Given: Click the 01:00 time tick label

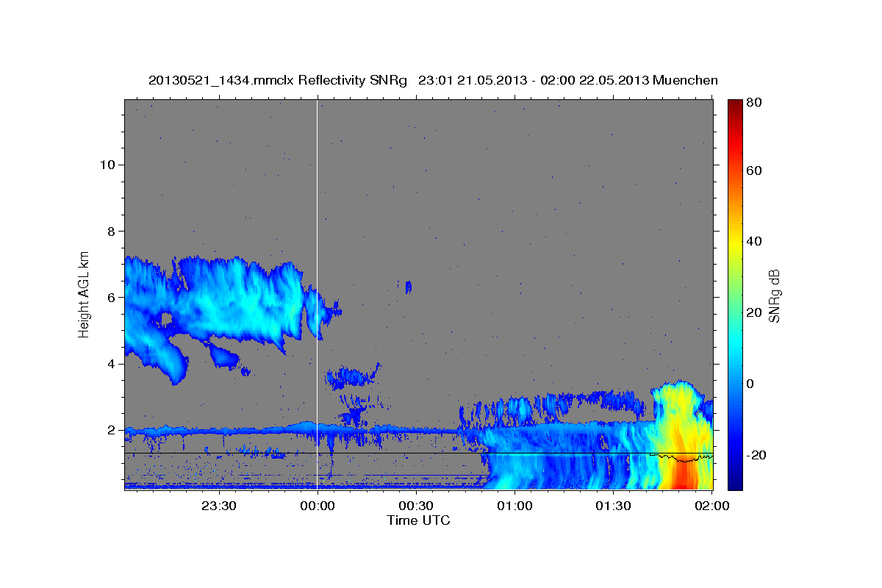Looking at the screenshot, I should click(514, 506).
